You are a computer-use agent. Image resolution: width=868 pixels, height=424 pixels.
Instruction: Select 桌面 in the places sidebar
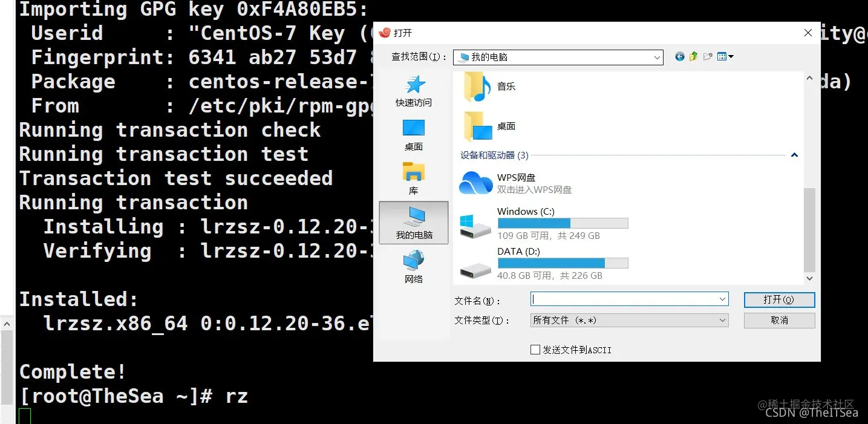coord(414,135)
